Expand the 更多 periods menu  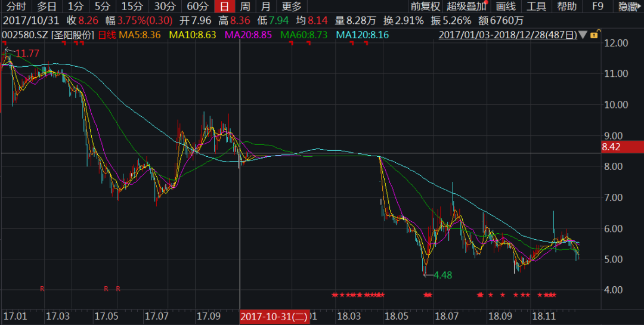tap(292, 7)
